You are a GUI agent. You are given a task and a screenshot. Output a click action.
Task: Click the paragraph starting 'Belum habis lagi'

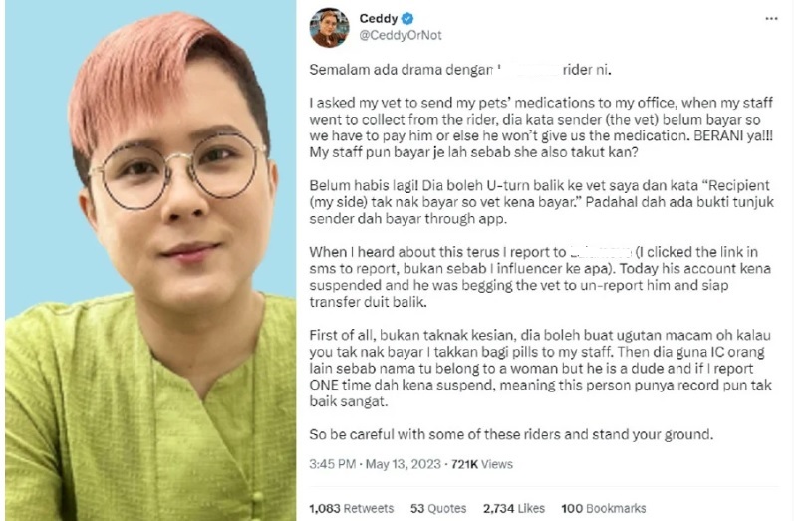click(541, 202)
